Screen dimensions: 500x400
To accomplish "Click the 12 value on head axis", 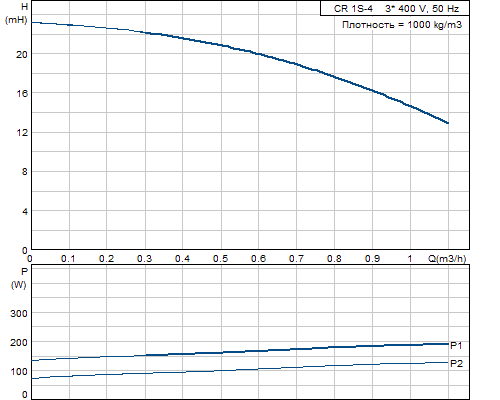I will tap(22, 133).
